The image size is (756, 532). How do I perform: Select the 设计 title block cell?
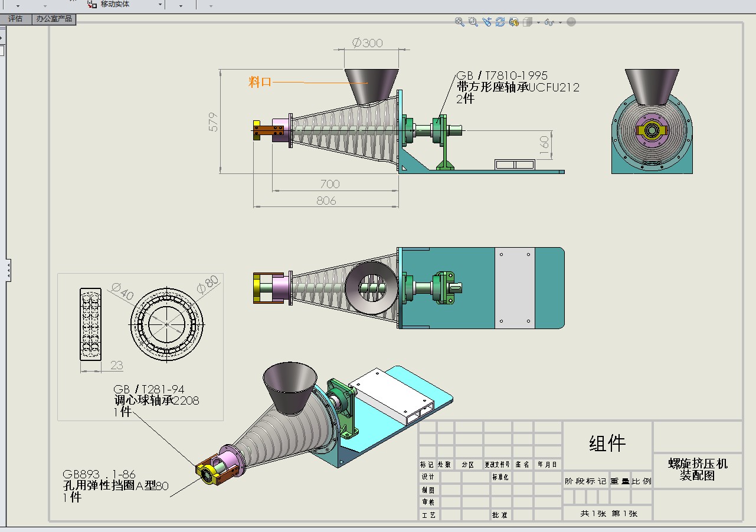[x=429, y=477]
